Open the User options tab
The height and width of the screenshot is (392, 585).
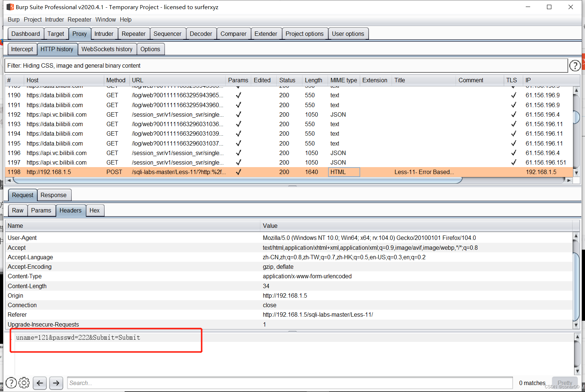pyautogui.click(x=348, y=34)
